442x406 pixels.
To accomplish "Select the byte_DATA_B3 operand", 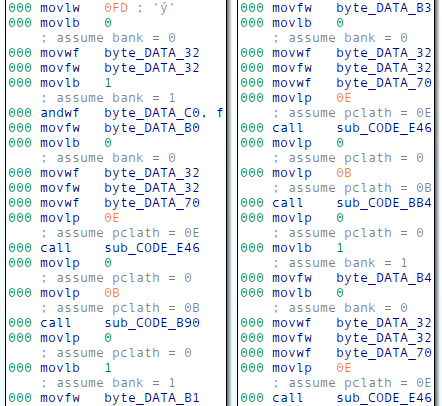I will click(384, 8).
